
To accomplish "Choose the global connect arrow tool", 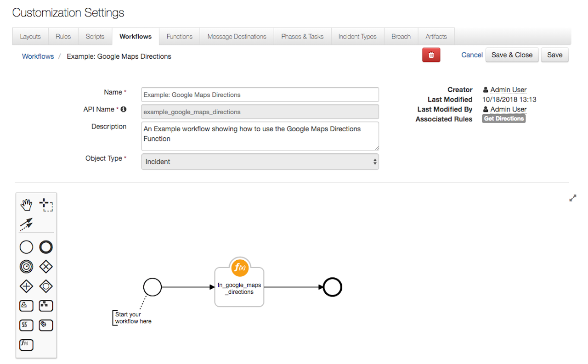I will [27, 224].
